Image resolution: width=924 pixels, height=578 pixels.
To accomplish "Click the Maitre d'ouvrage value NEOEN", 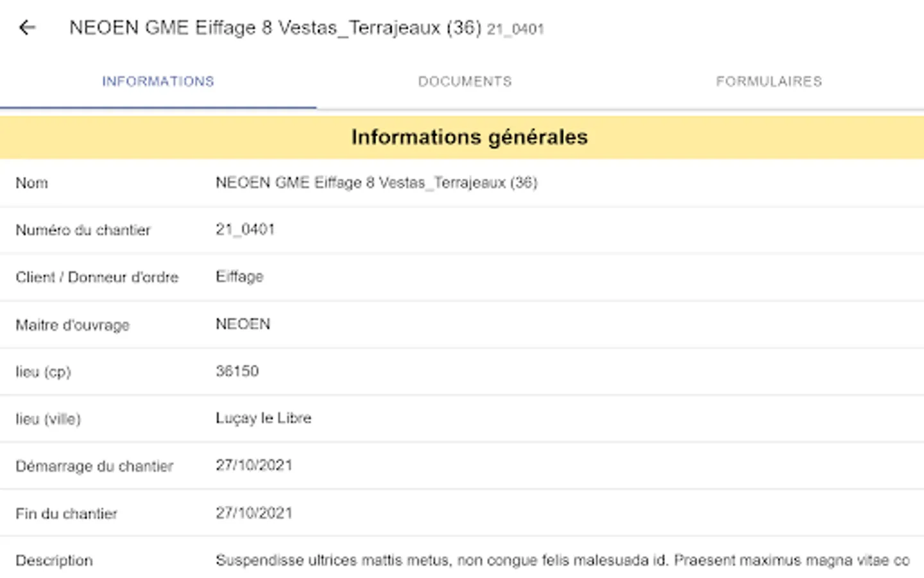I will click(x=243, y=324).
